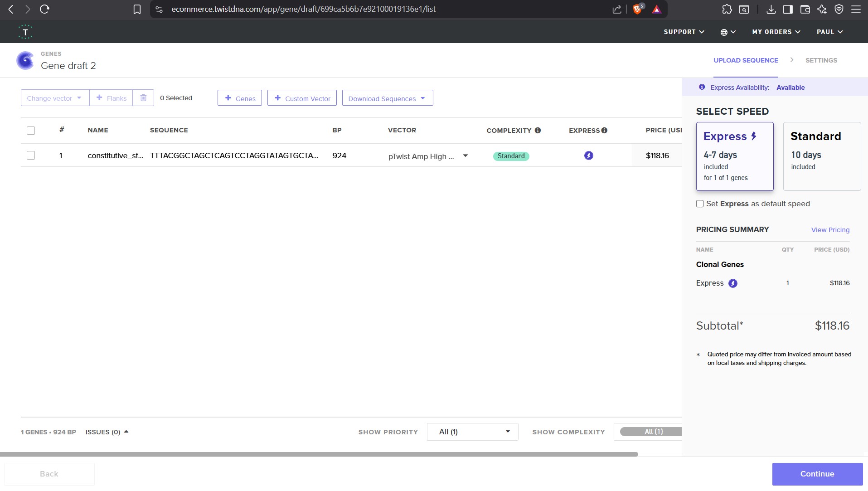Viewport: 868px width, 491px height.
Task: Open Brave Shields lion icon
Action: [638, 9]
